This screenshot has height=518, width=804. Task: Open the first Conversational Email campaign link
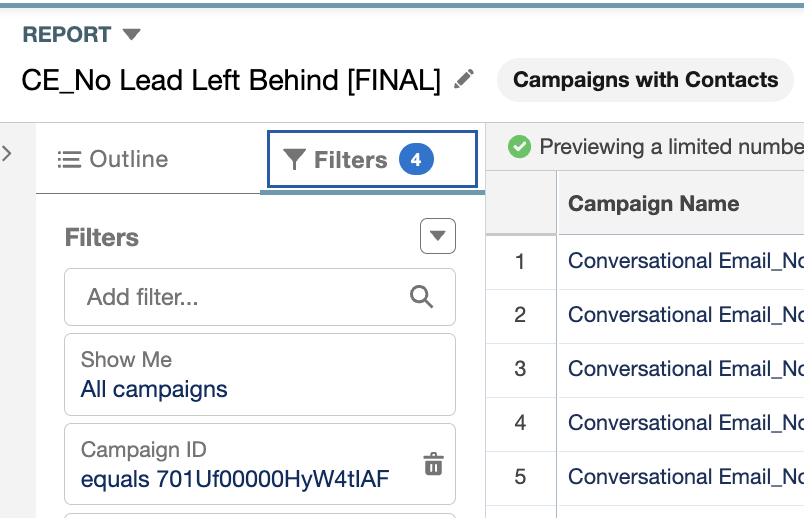[x=686, y=261]
